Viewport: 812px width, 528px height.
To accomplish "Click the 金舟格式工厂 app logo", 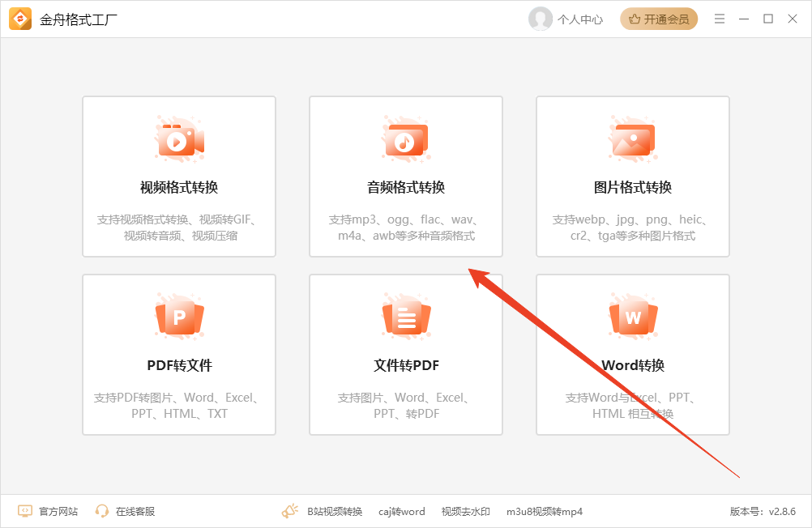I will (x=20, y=19).
